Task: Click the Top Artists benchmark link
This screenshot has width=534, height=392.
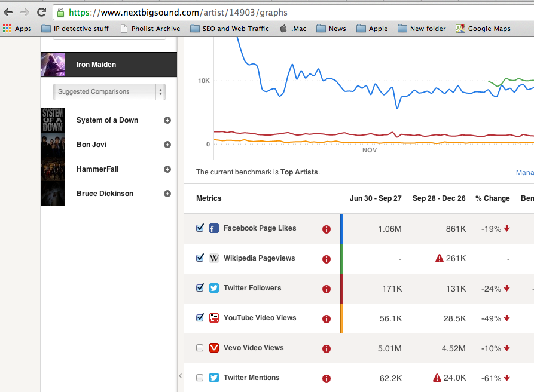Action: point(300,172)
